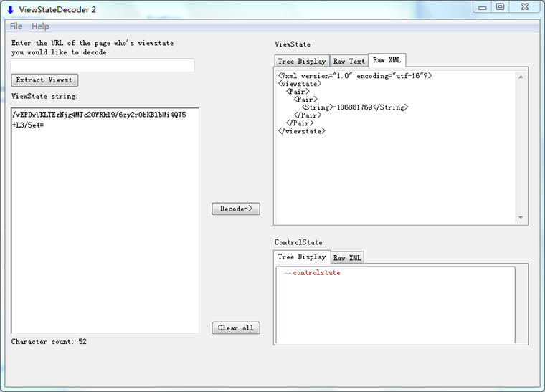Open the File menu

click(x=16, y=26)
